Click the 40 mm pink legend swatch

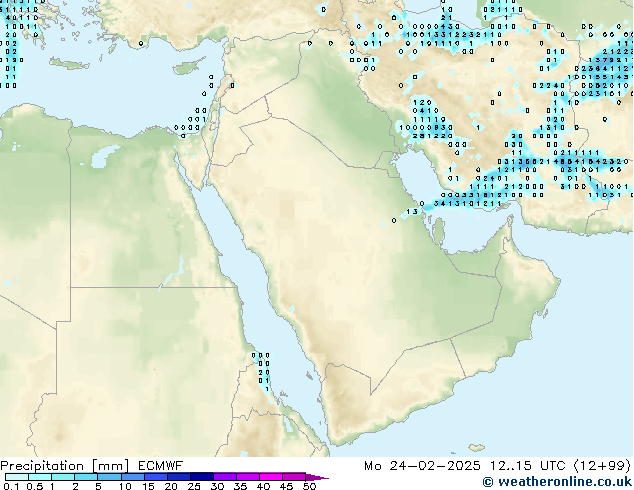(x=270, y=477)
